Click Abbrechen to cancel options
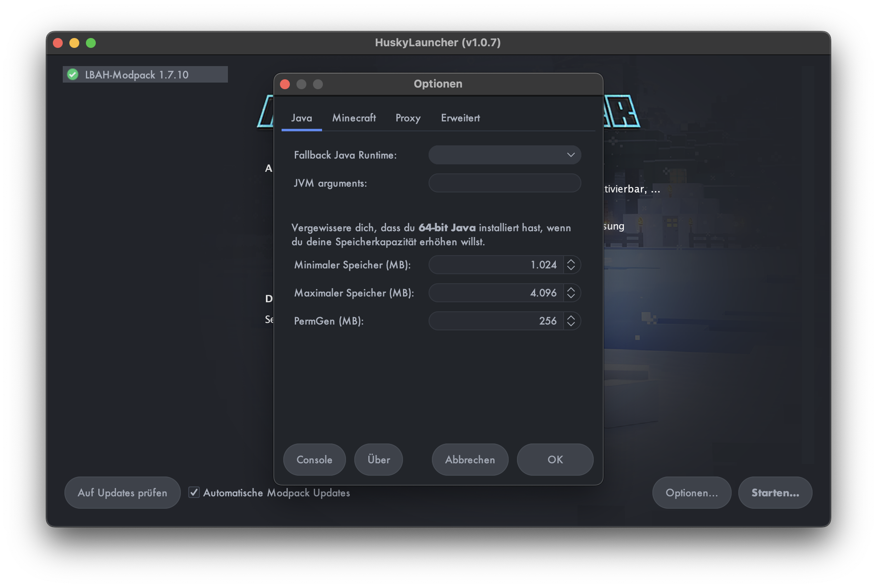 click(x=470, y=460)
